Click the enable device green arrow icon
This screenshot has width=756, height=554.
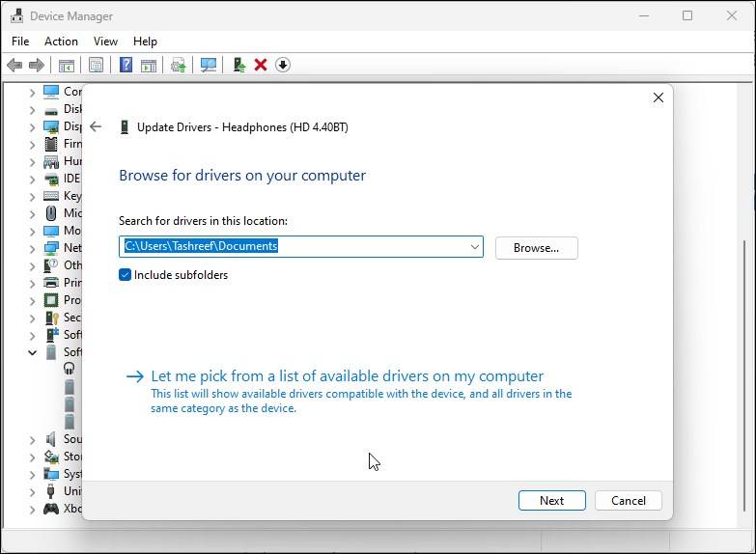[x=239, y=65]
